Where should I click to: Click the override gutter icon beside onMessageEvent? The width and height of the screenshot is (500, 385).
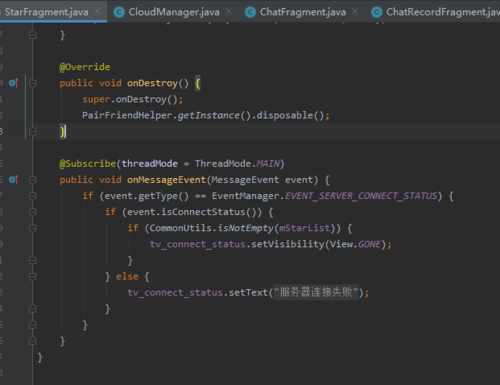13,180
